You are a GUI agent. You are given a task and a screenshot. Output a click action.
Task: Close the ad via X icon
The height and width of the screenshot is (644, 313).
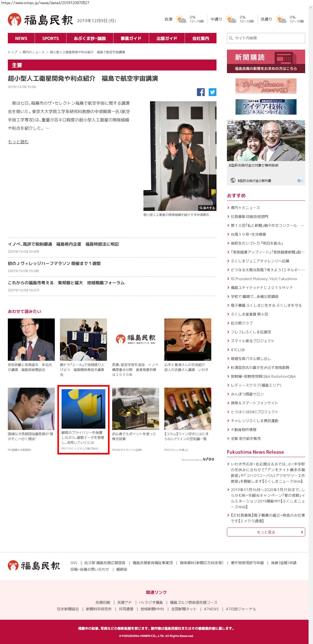coord(303,122)
